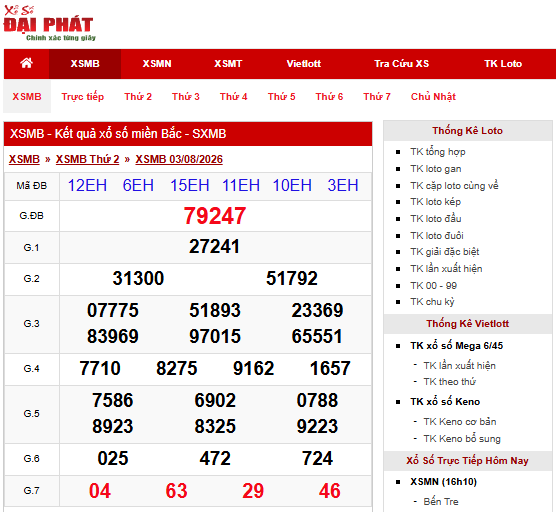
Task: Open TK giải đặc biệt link
Action: (445, 252)
